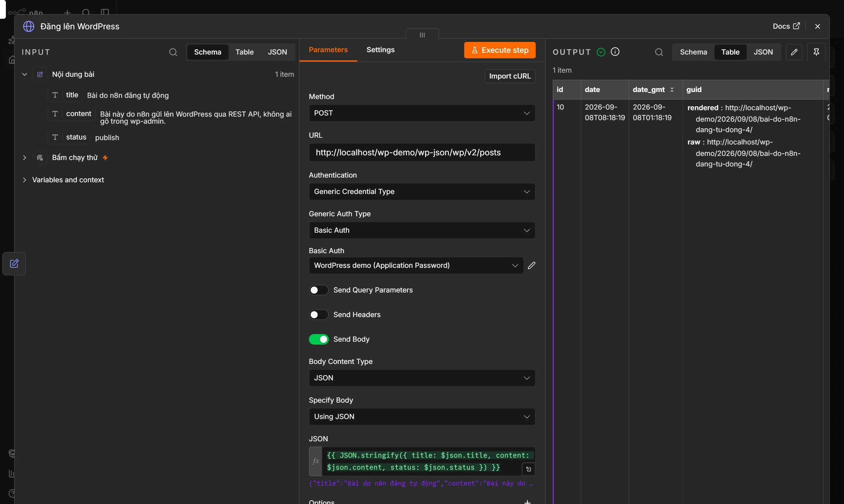
Task: Switch to the Parameters tab
Action: click(x=328, y=50)
